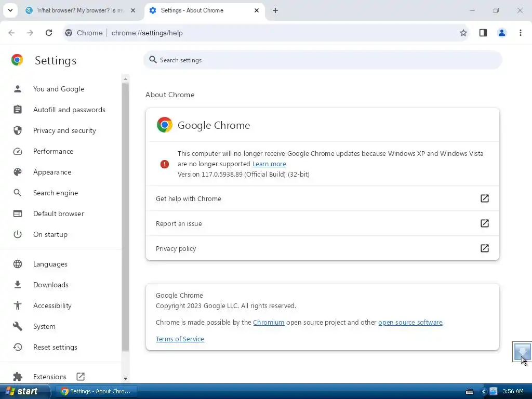
Task: Open System settings
Action: click(44, 326)
